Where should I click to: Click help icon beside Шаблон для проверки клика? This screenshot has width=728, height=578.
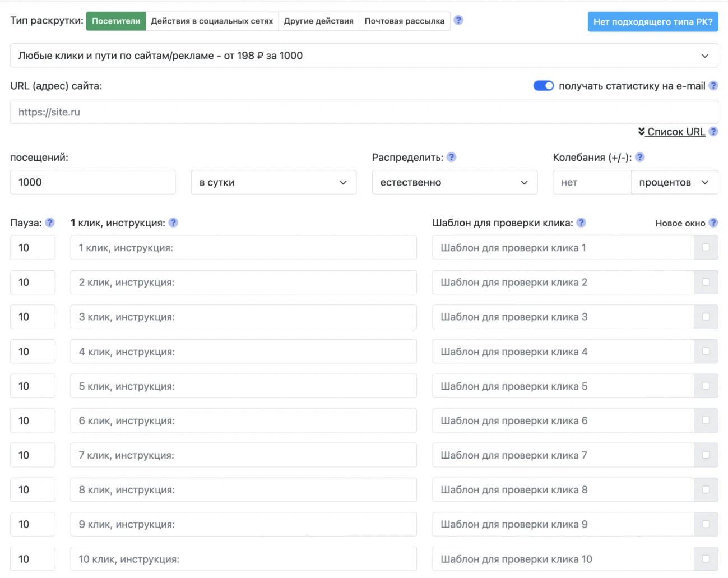[x=581, y=223]
